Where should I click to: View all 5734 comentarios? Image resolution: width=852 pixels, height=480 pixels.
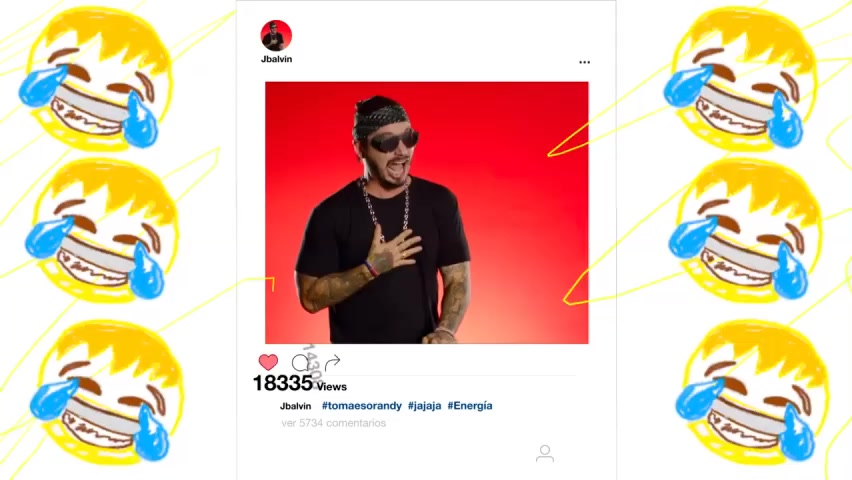pyautogui.click(x=334, y=423)
